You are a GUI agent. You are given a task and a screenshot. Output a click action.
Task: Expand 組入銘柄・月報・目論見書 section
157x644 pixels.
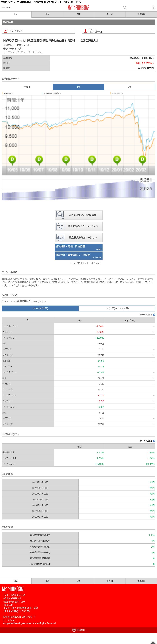(x=78, y=247)
